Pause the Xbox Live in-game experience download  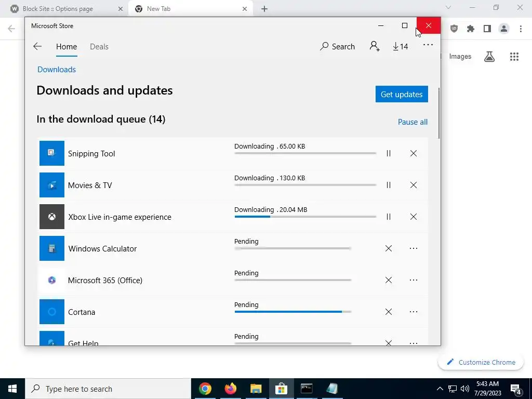click(389, 217)
